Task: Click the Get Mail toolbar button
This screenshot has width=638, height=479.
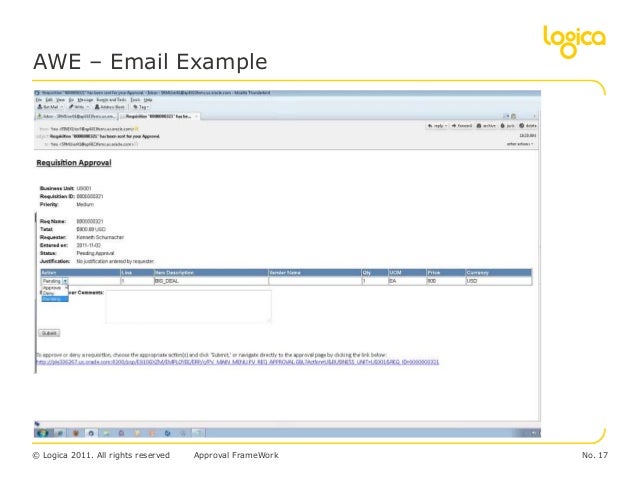Action: [50, 107]
